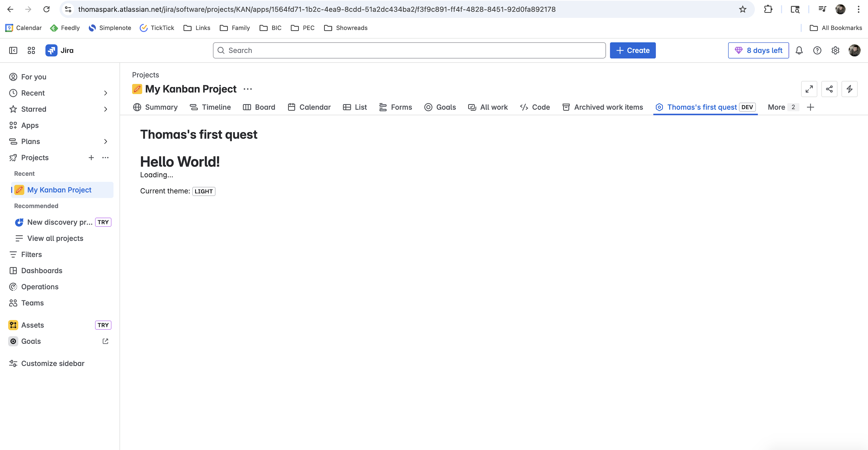Click the 8 days left trial button

click(758, 50)
